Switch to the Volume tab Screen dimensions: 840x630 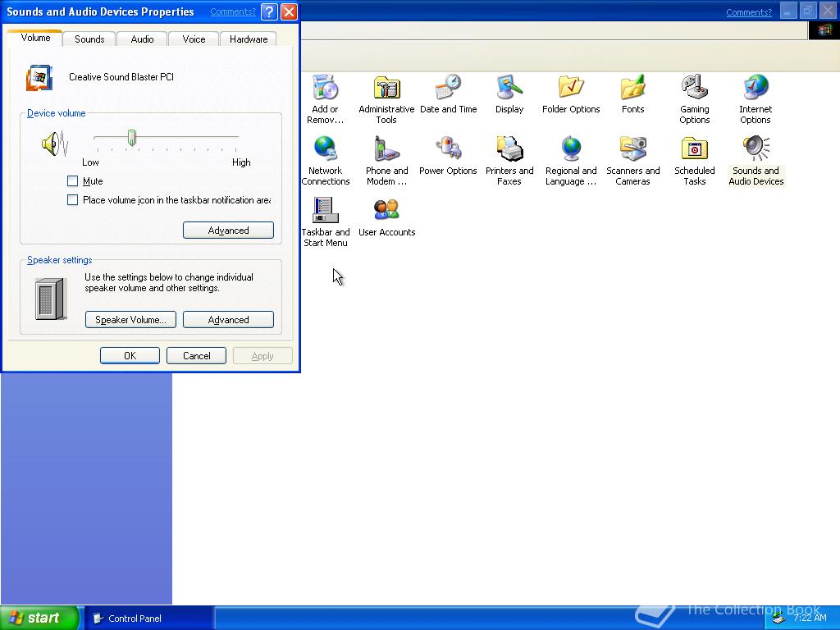coord(35,38)
